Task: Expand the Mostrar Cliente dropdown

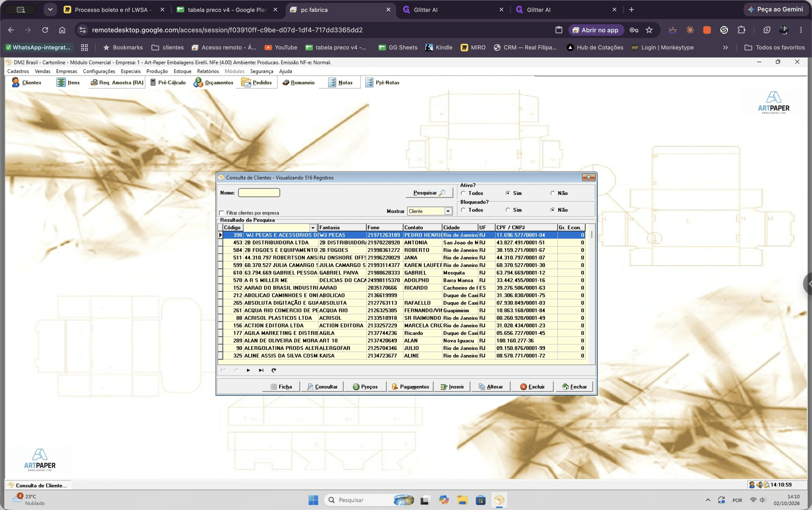Action: point(448,211)
